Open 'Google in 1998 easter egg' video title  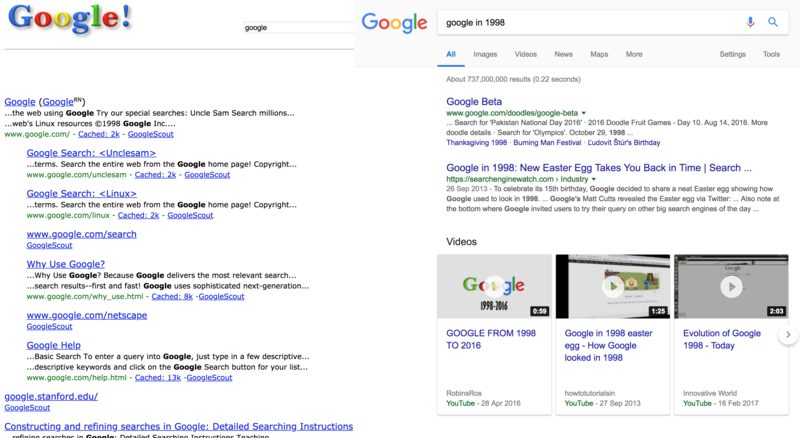pos(608,346)
